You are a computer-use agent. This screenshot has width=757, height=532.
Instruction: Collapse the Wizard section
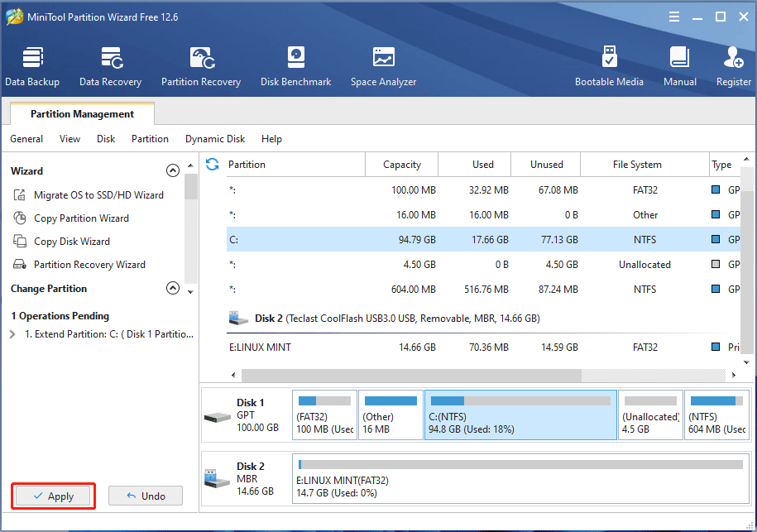(173, 170)
